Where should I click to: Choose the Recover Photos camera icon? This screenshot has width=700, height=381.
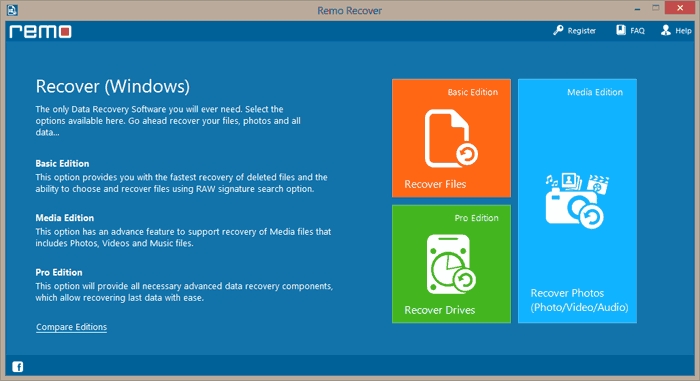tap(577, 201)
